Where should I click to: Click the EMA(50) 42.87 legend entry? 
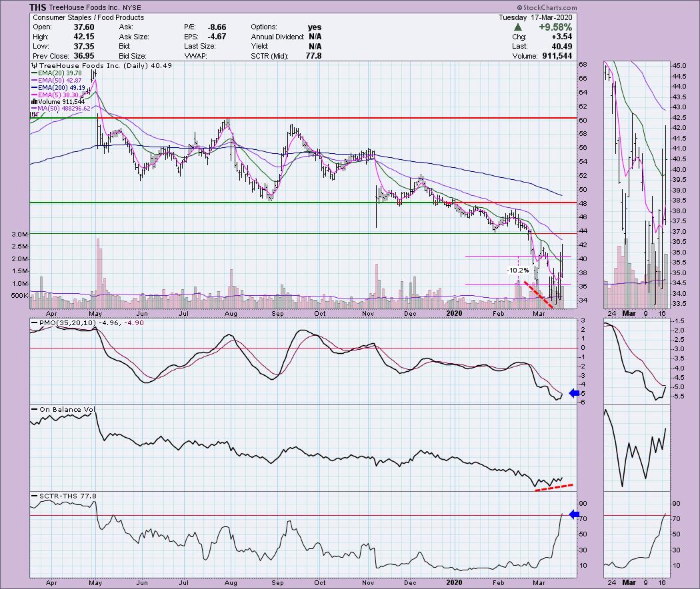(x=60, y=81)
